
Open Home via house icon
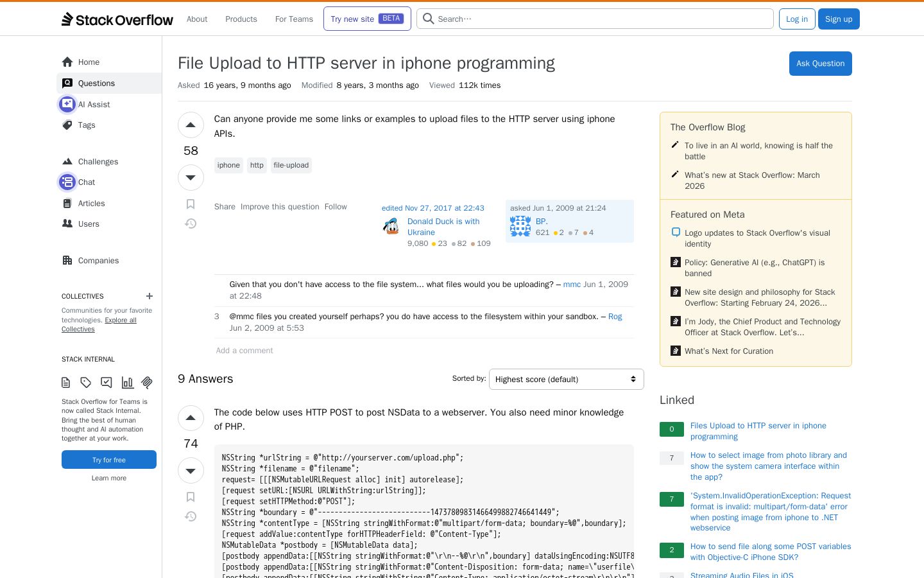(x=67, y=62)
